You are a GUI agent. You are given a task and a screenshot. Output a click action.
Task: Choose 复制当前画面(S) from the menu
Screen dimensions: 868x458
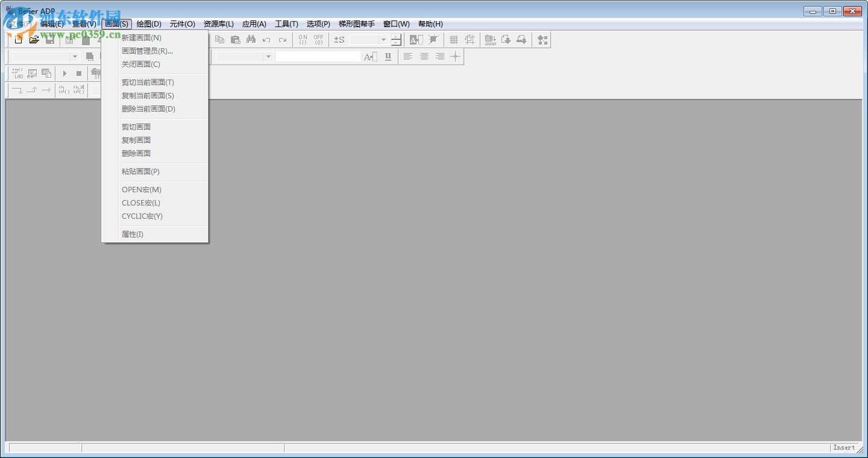click(x=155, y=96)
